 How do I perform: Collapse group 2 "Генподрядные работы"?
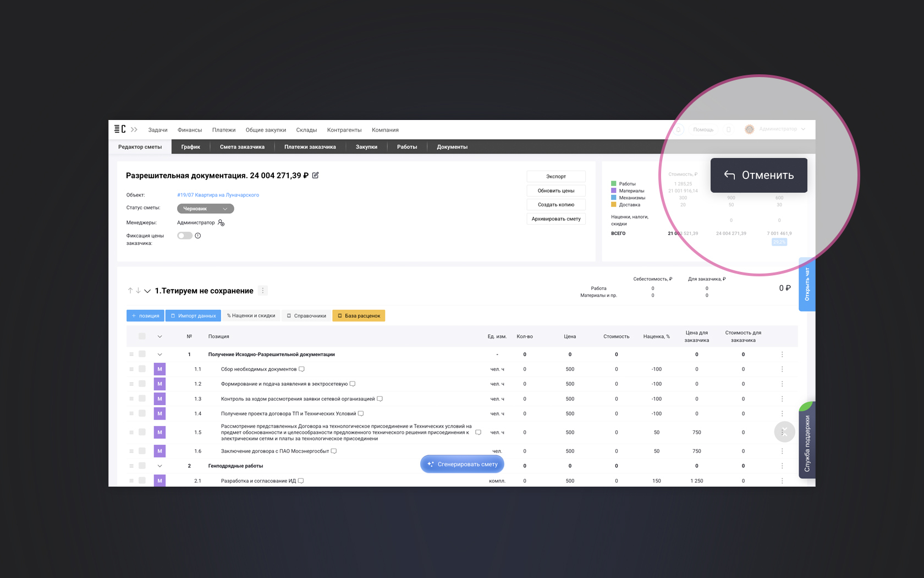(159, 466)
